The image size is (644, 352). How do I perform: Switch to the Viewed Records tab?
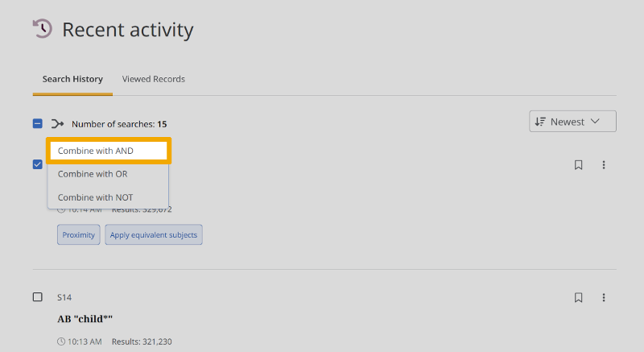tap(154, 79)
